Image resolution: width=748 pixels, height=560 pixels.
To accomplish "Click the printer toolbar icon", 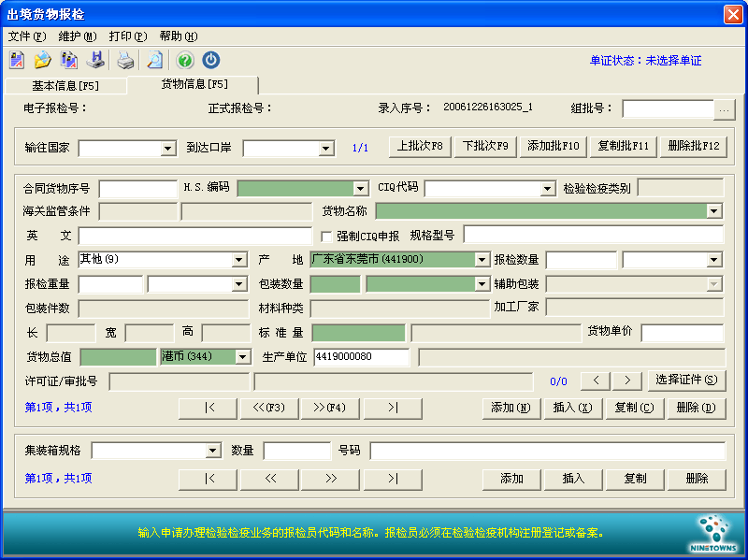I will point(125,61).
